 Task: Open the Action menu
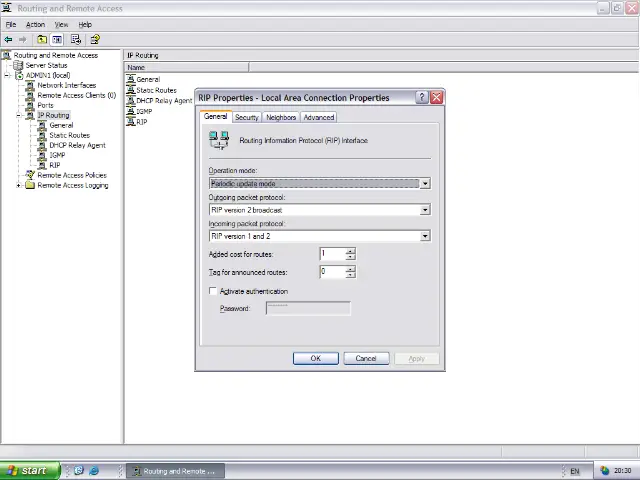pyautogui.click(x=36, y=24)
